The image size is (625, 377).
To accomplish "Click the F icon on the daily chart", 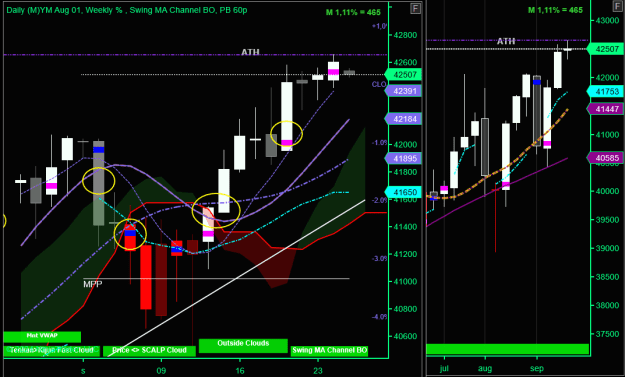I will 416,8.
